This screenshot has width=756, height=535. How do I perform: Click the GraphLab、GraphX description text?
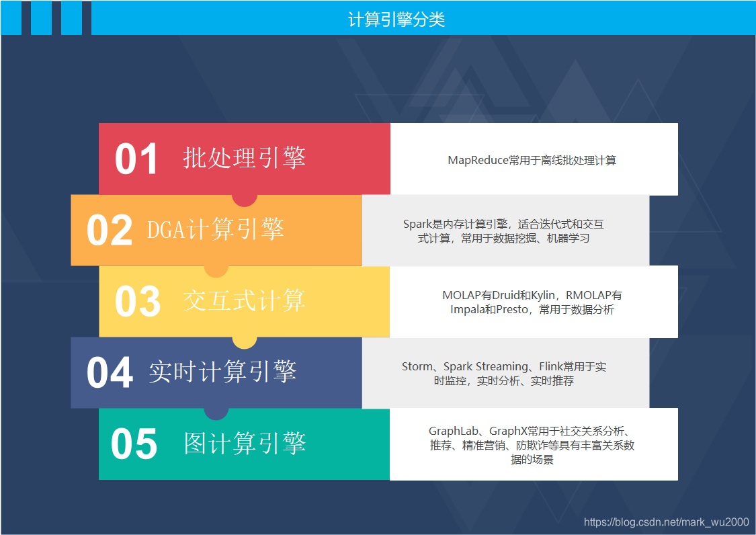(532, 445)
